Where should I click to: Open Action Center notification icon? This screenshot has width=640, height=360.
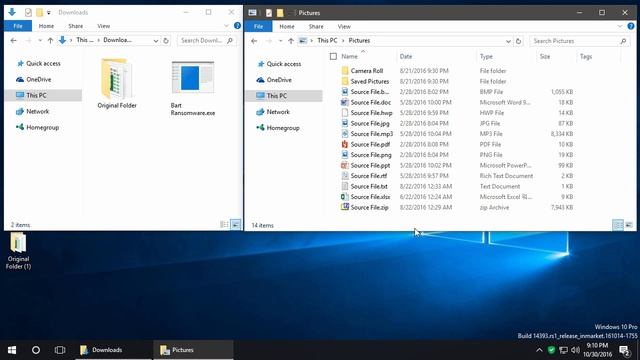click(x=624, y=350)
